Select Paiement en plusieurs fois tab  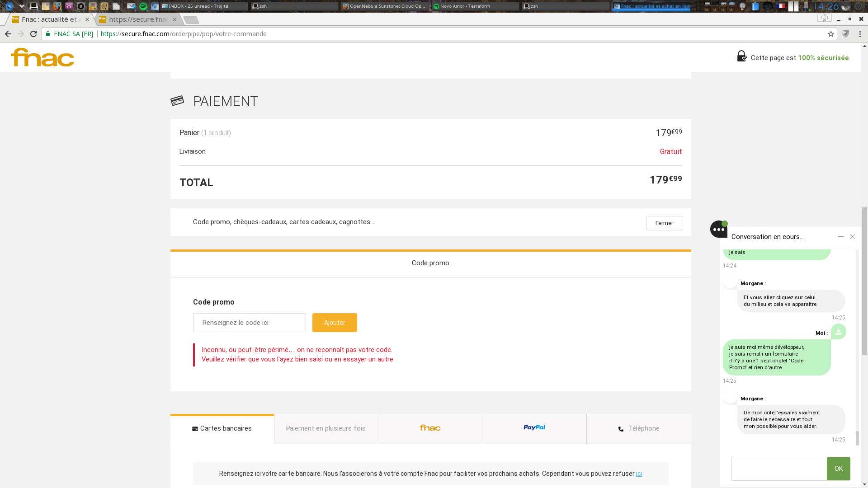point(326,428)
